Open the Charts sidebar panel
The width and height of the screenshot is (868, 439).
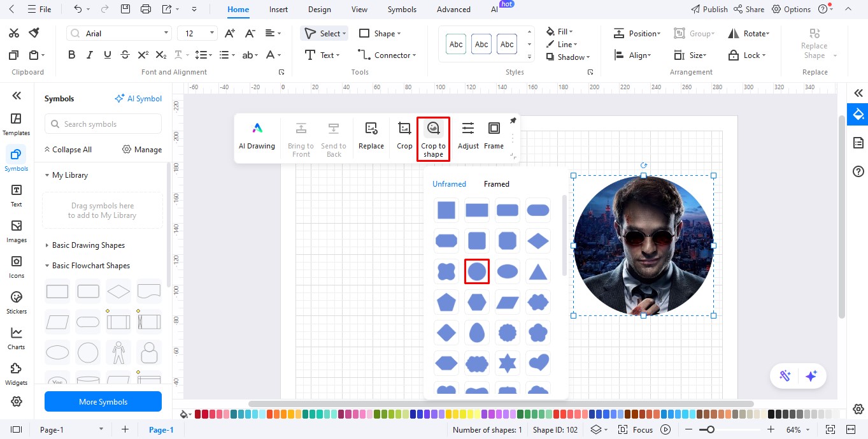(x=17, y=338)
